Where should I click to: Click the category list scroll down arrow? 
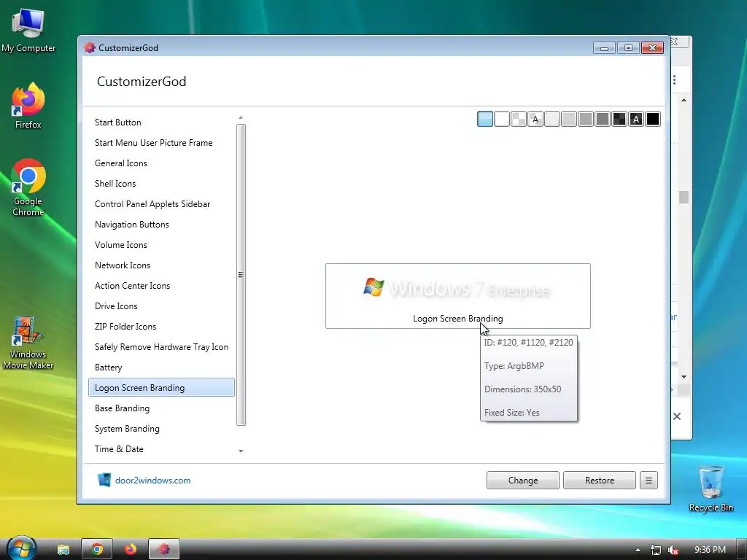241,451
